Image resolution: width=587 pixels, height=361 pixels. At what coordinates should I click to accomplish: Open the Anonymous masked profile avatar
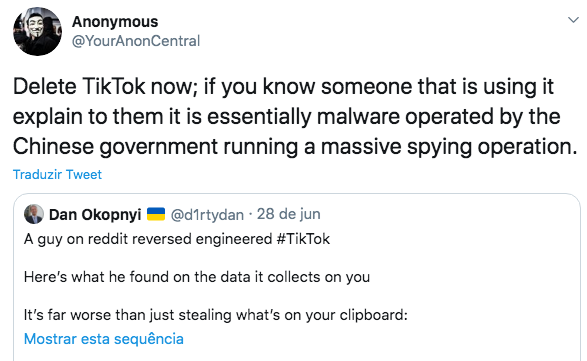click(x=37, y=31)
